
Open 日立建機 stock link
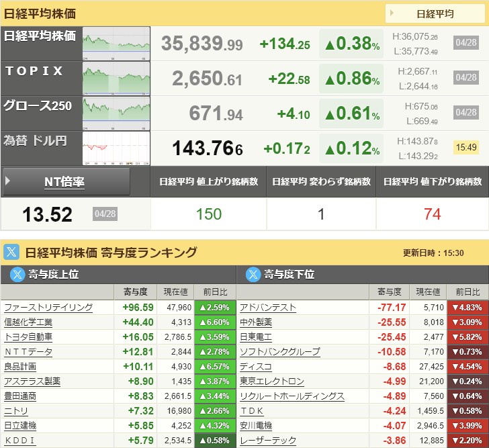20,426
